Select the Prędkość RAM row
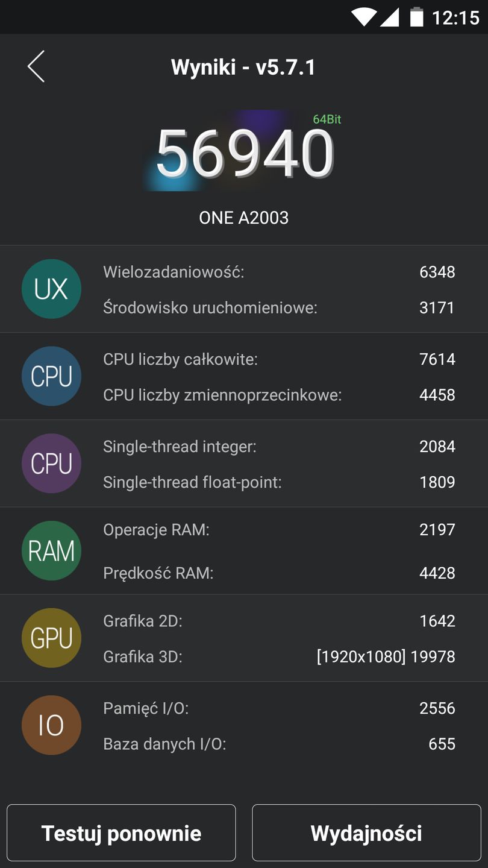The width and height of the screenshot is (488, 868). pyautogui.click(x=279, y=573)
